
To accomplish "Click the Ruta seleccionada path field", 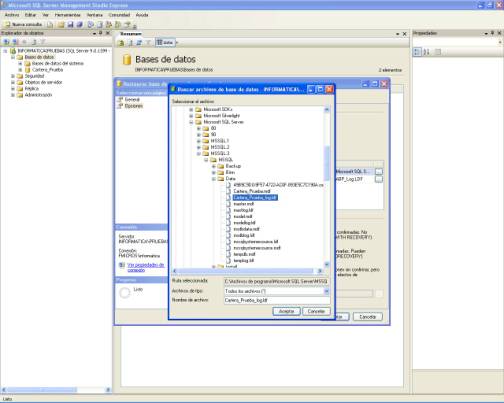I will [x=276, y=282].
